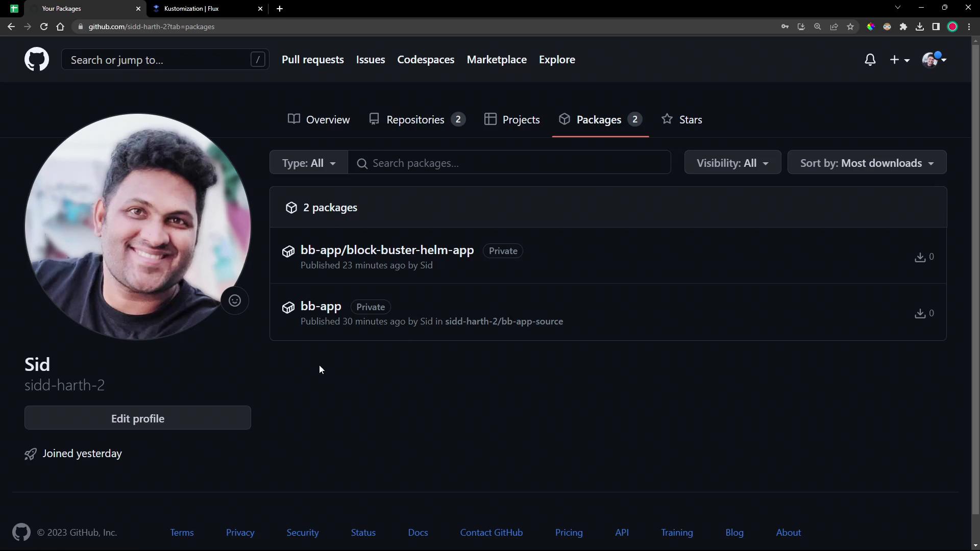
Task: Click the bb-app package box icon
Action: 288,307
